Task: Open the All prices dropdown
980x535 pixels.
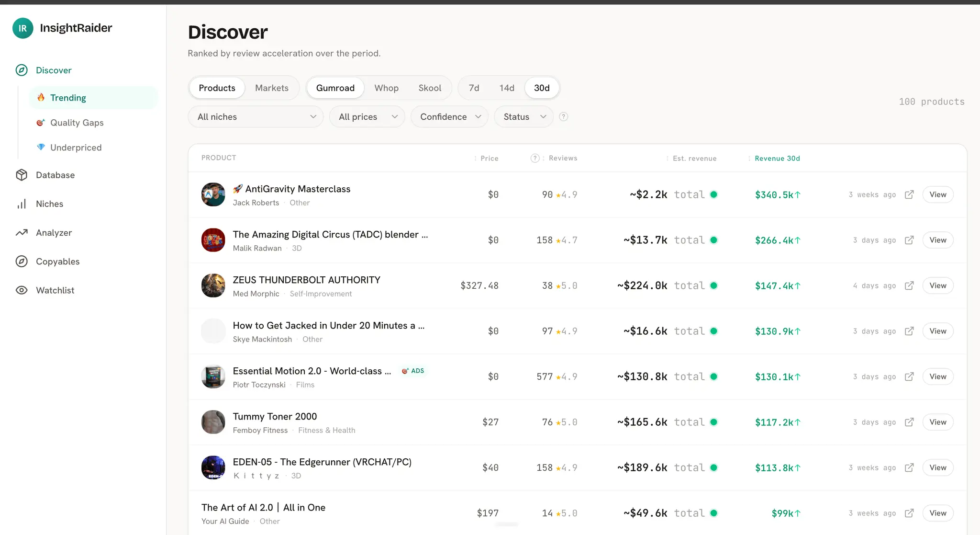Action: click(367, 116)
